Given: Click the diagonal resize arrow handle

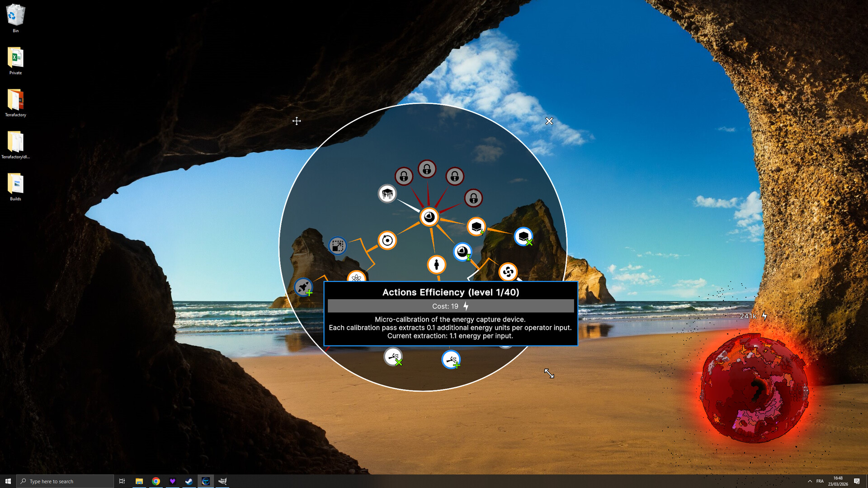Looking at the screenshot, I should coord(549,373).
